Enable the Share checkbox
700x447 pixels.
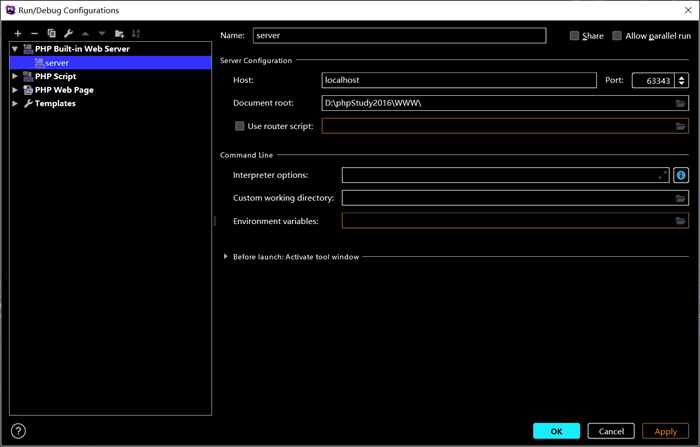[575, 36]
